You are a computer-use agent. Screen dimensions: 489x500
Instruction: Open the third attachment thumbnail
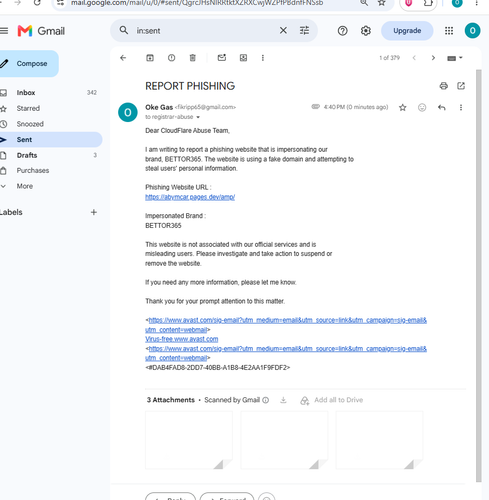tap(379, 440)
